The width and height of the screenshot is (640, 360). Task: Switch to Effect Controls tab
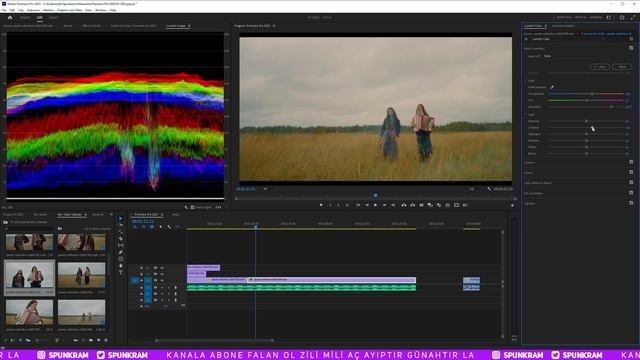pyautogui.click(x=91, y=26)
